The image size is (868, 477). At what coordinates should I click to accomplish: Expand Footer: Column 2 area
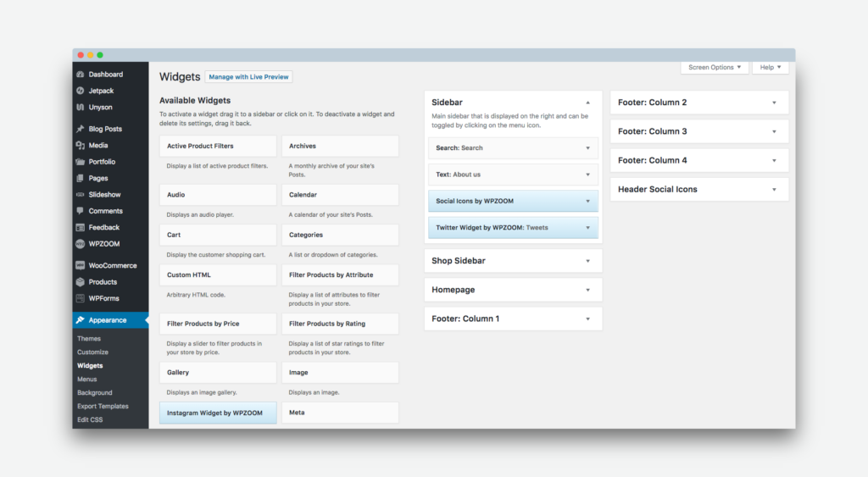pos(699,103)
